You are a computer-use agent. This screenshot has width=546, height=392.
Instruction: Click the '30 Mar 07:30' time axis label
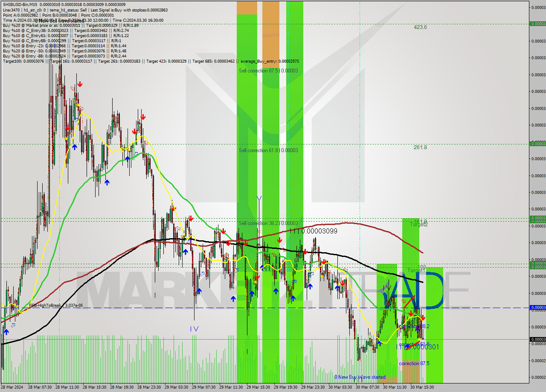click(367, 387)
